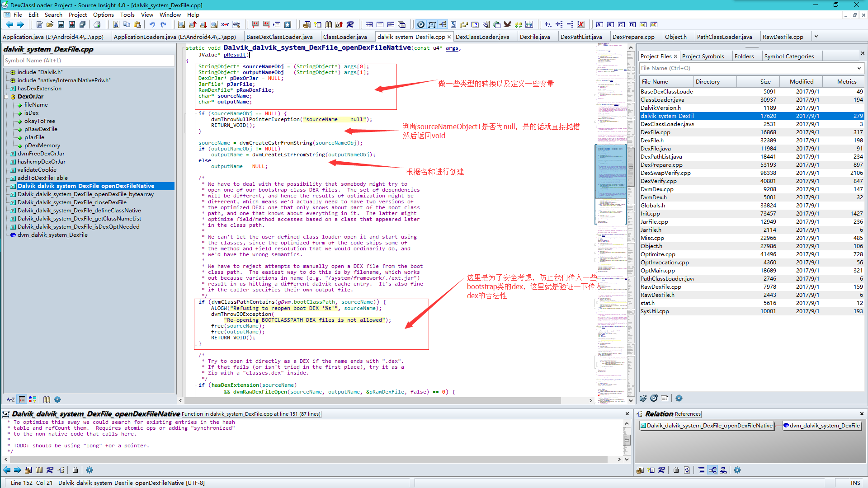The image size is (868, 488).
Task: Open the Search menu
Action: 53,14
